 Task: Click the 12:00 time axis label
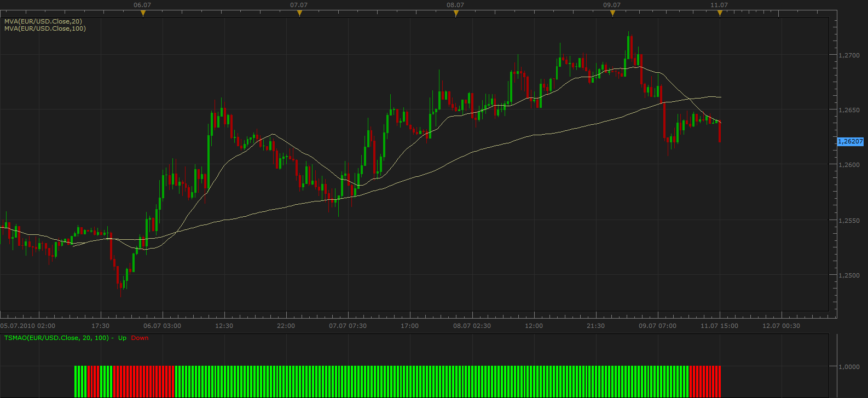[x=534, y=326]
